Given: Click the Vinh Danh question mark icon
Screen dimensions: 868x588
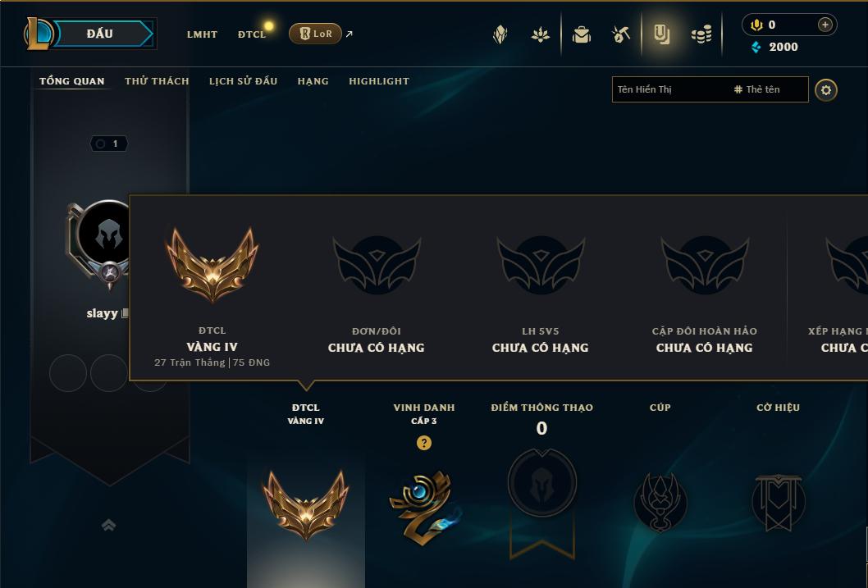Looking at the screenshot, I should tap(424, 443).
